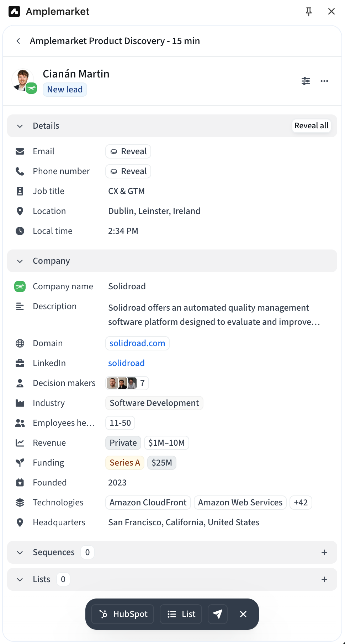The height and width of the screenshot is (644, 345).
Task: Select the Software Development industry tag
Action: pyautogui.click(x=154, y=403)
